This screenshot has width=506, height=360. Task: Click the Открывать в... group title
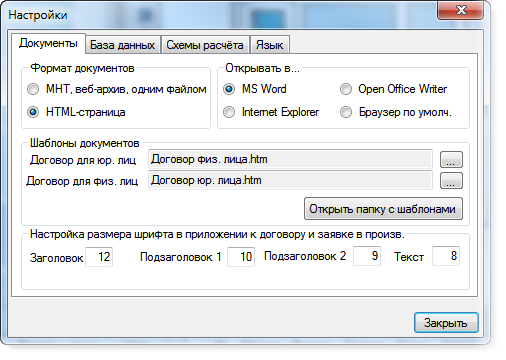[x=262, y=68]
